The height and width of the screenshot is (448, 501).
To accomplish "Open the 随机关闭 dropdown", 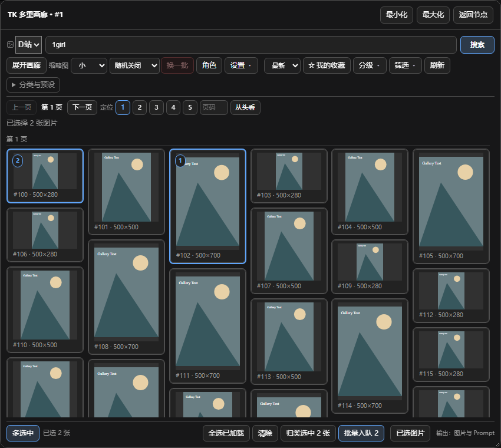I will coord(134,65).
